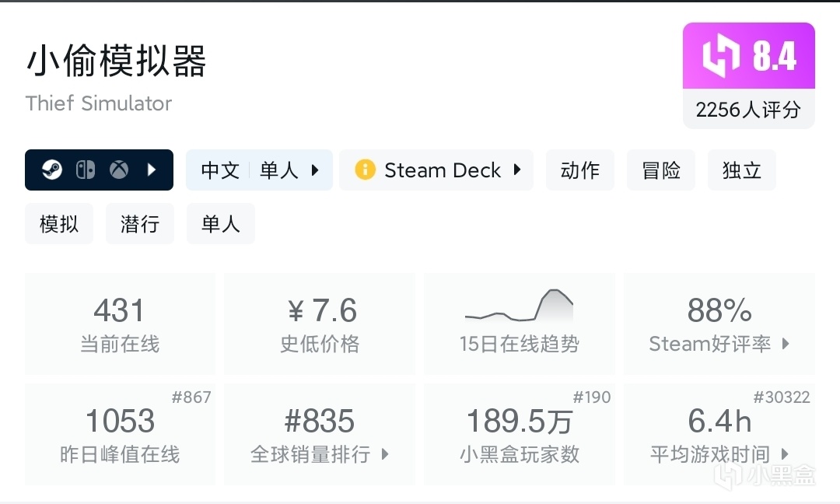Open the 2256人评分 rating count
The image size is (840, 504).
pos(748,110)
